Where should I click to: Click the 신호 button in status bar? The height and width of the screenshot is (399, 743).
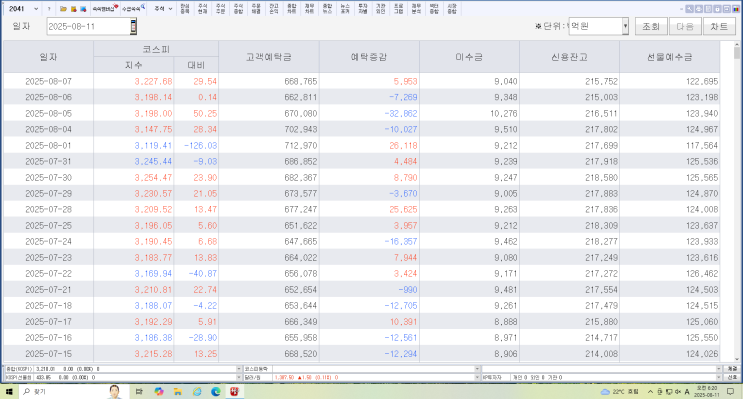732,377
